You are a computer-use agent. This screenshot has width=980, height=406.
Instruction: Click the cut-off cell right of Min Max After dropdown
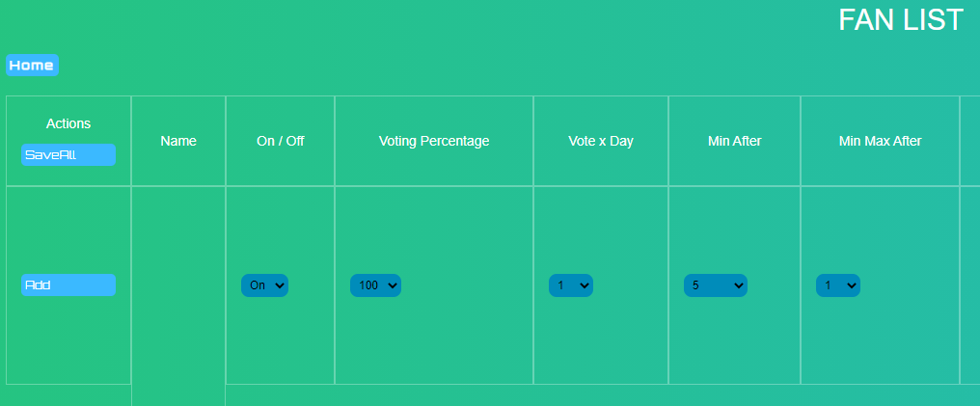(x=970, y=285)
